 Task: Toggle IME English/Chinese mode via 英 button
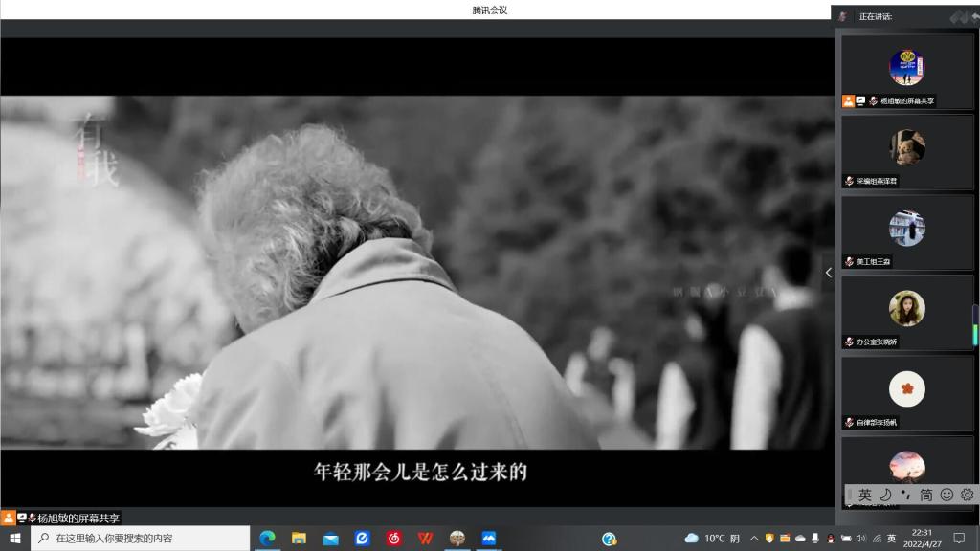pos(864,495)
